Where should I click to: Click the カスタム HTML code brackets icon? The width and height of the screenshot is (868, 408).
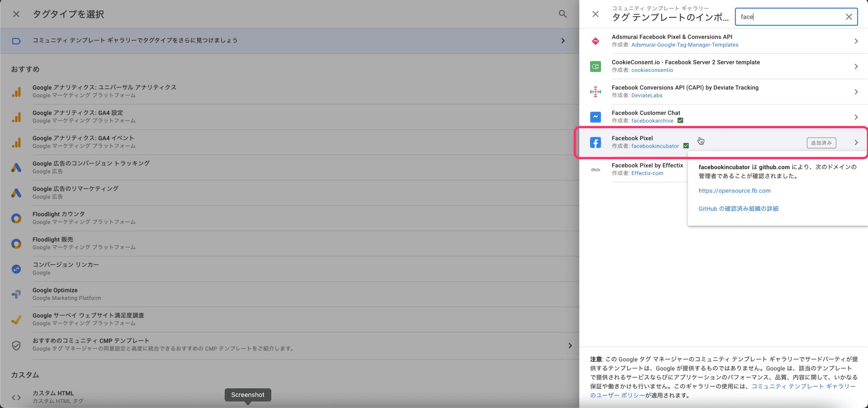click(16, 398)
